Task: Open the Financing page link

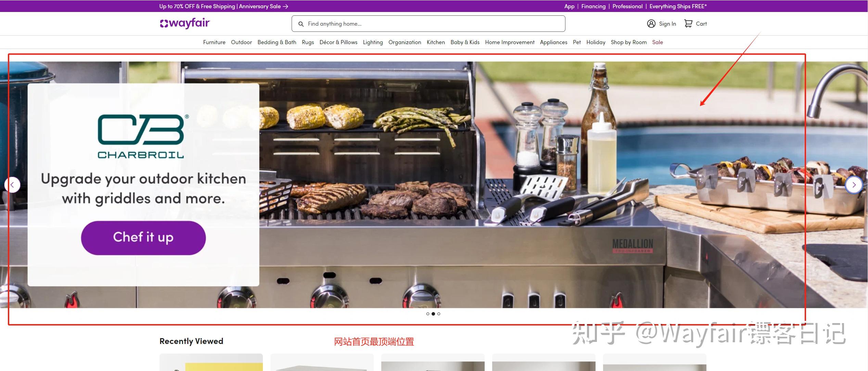Action: click(593, 6)
